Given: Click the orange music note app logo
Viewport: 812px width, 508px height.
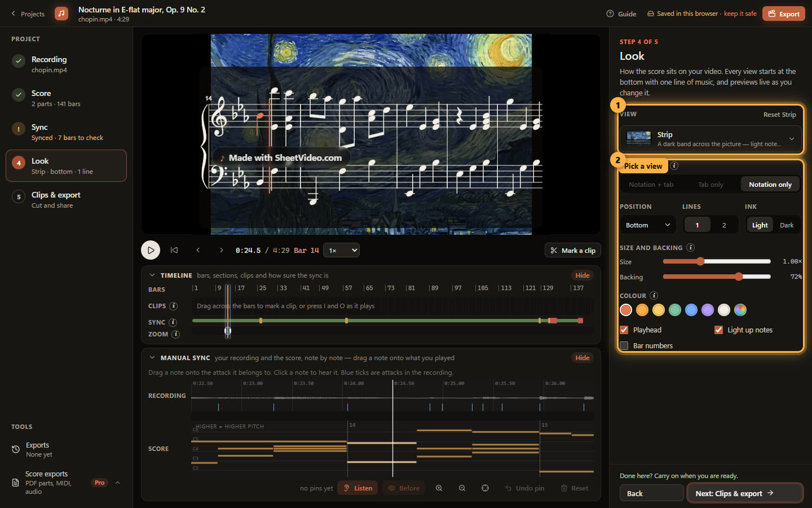Looking at the screenshot, I should pos(61,13).
